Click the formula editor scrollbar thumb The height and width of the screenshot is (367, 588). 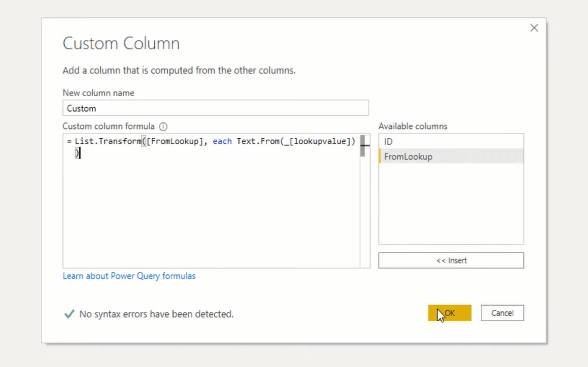click(x=363, y=146)
